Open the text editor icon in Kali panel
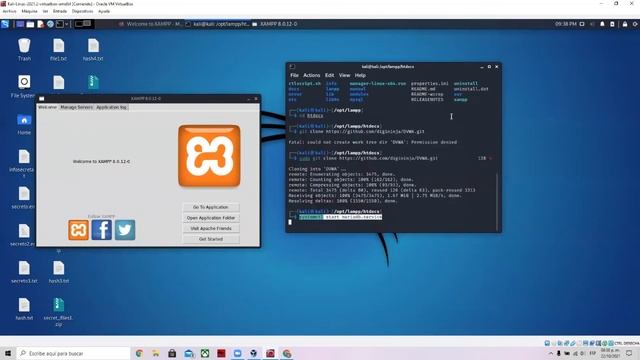640x360 pixels. click(x=40, y=24)
